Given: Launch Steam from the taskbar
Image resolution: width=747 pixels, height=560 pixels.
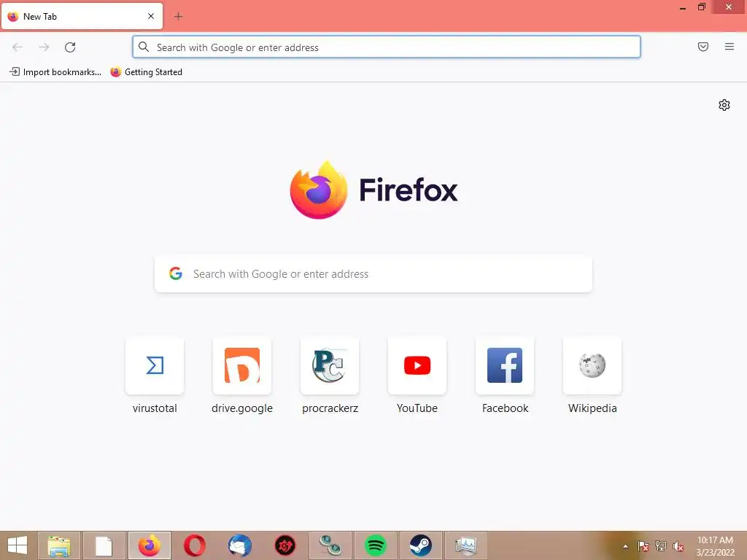Looking at the screenshot, I should point(421,545).
